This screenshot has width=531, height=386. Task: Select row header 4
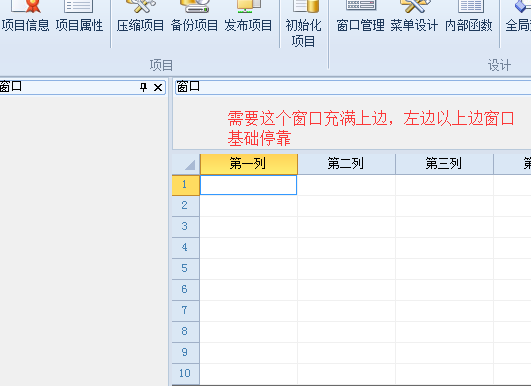[x=186, y=248]
